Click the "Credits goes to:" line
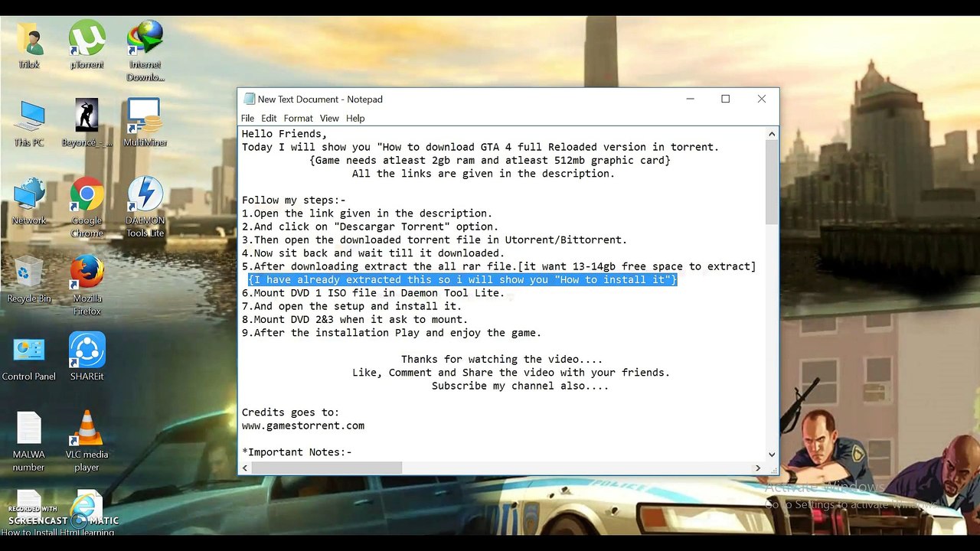Viewport: 980px width, 551px height. point(291,412)
